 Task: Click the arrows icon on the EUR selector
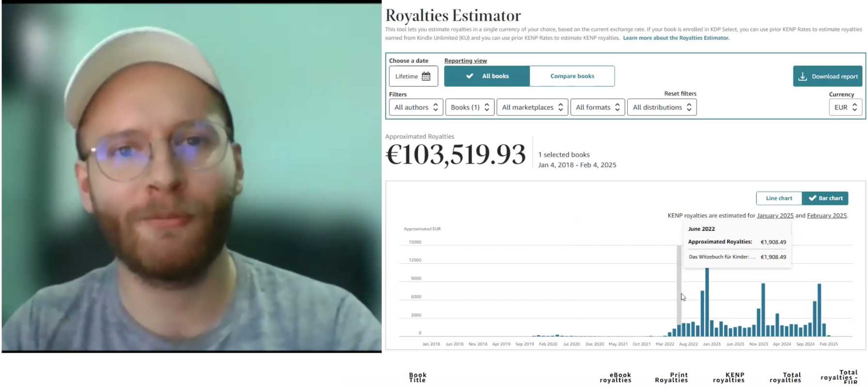(854, 107)
